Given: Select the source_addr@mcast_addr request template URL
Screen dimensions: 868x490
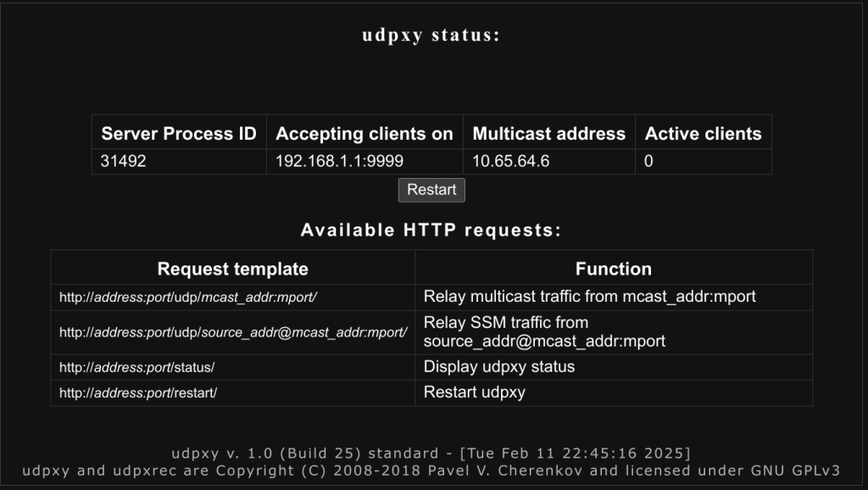Looking at the screenshot, I should click(x=233, y=332).
